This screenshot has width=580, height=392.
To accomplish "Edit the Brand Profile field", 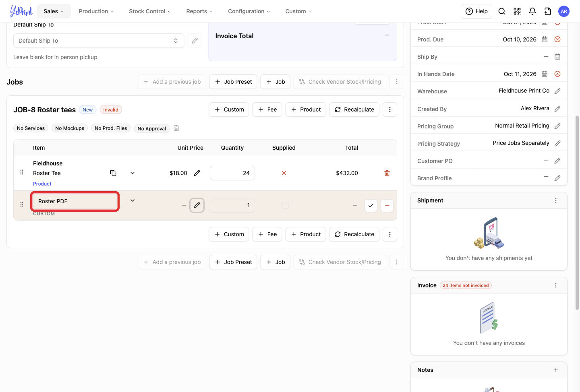I will pos(557,178).
